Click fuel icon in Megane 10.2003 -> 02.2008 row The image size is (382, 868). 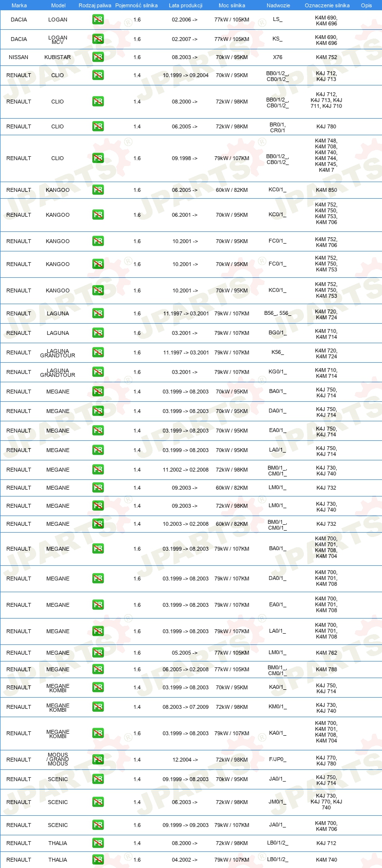(98, 524)
